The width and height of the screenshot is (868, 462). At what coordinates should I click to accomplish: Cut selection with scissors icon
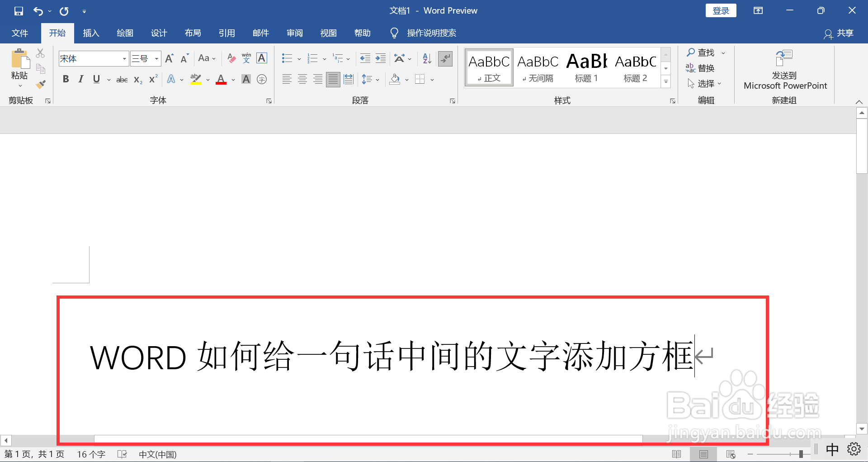pos(41,53)
